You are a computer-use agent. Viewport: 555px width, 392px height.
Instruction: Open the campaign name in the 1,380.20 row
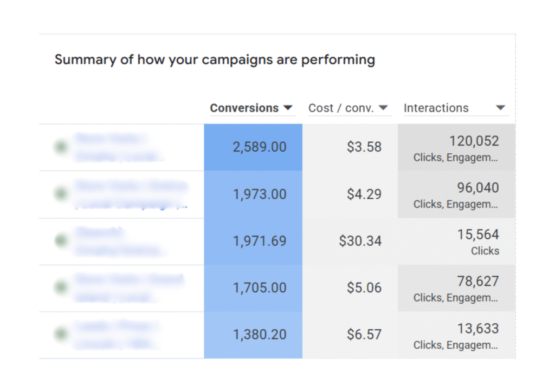point(119,335)
